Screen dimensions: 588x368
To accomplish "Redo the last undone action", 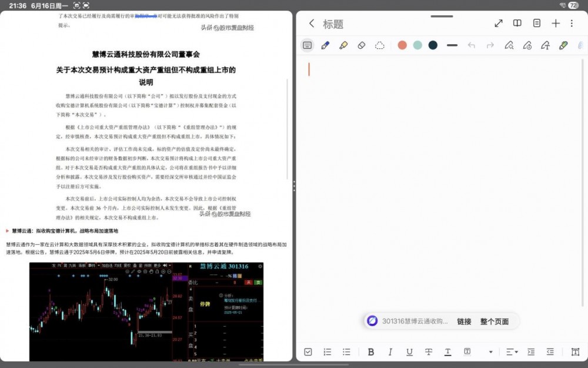I will tap(490, 45).
